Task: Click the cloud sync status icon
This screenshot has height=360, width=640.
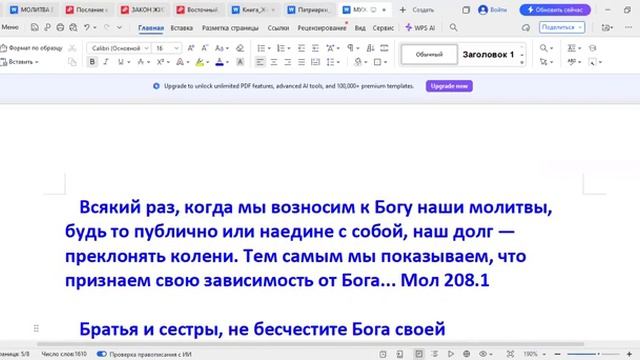Action: click(x=526, y=27)
